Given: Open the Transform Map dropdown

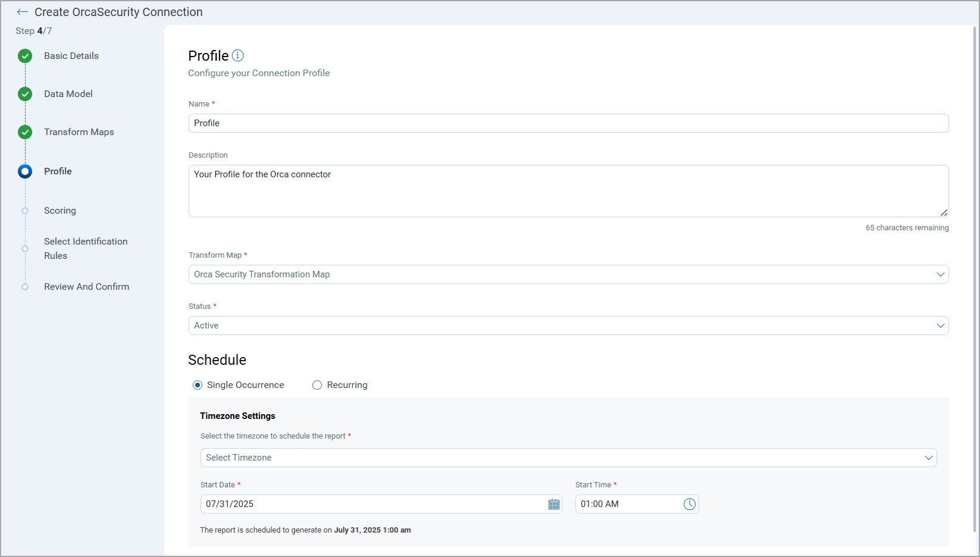Looking at the screenshot, I should pos(568,274).
